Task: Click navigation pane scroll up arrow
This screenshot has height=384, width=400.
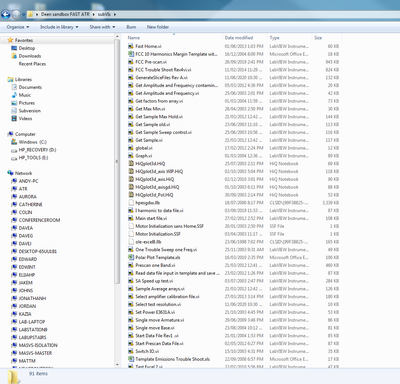Action: point(117,36)
